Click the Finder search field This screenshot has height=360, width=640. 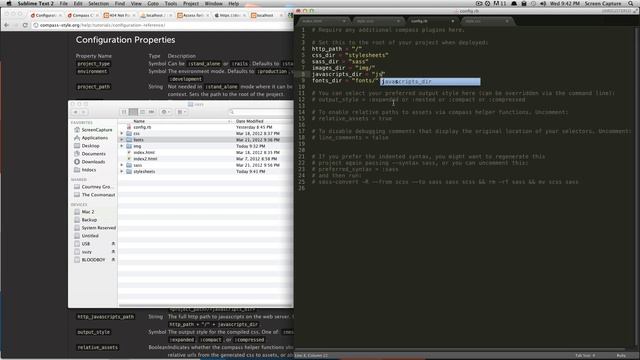(x=260, y=112)
